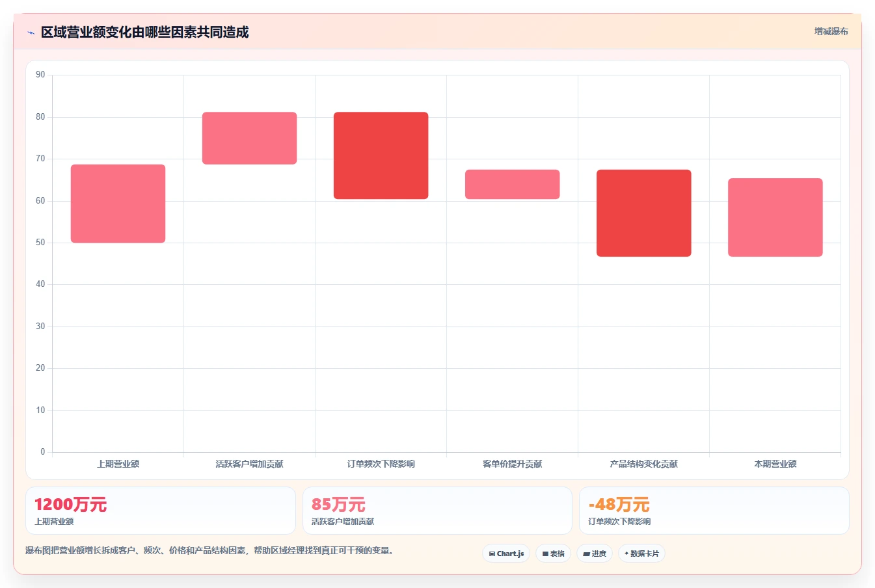Image resolution: width=875 pixels, height=588 pixels.
Task: Click the 订单频次下降影响 x-axis label
Action: pyautogui.click(x=381, y=464)
